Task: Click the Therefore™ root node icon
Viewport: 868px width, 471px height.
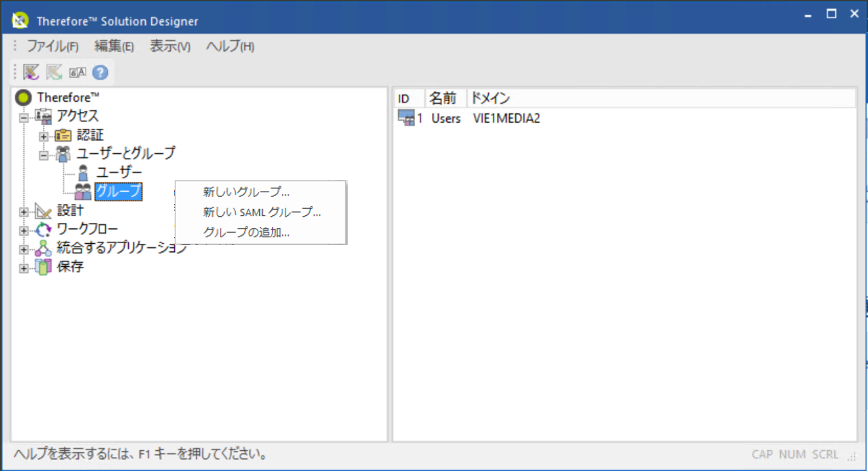Action: point(24,97)
